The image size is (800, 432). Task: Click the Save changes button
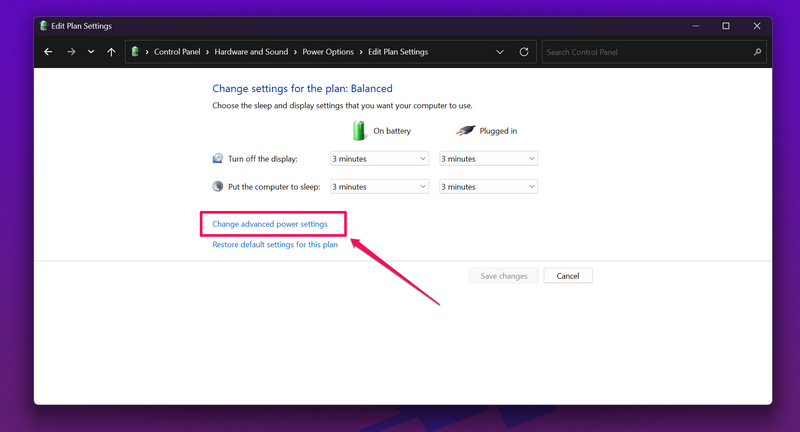click(x=504, y=276)
